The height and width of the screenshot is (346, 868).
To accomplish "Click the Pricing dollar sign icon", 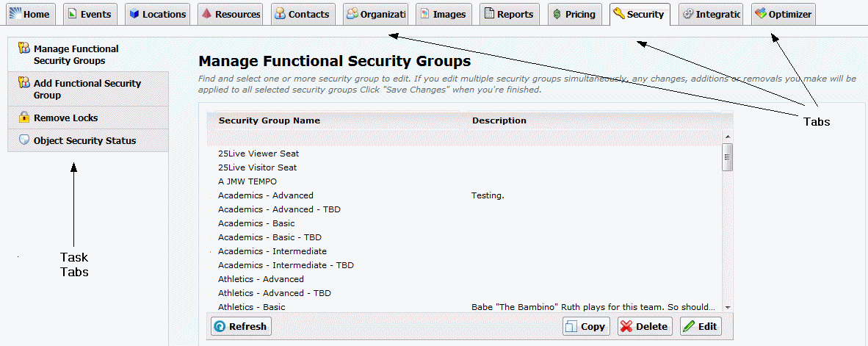I will 557,15.
